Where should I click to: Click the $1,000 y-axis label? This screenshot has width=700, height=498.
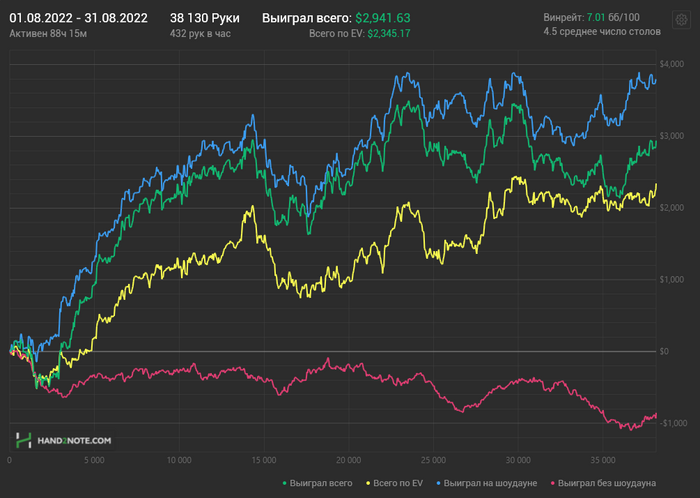(x=671, y=280)
